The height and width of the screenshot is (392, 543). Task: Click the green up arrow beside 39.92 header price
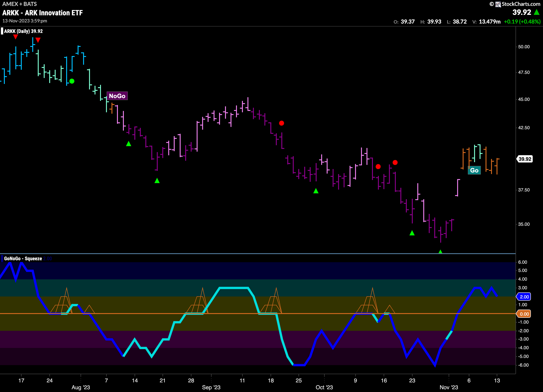pos(537,12)
